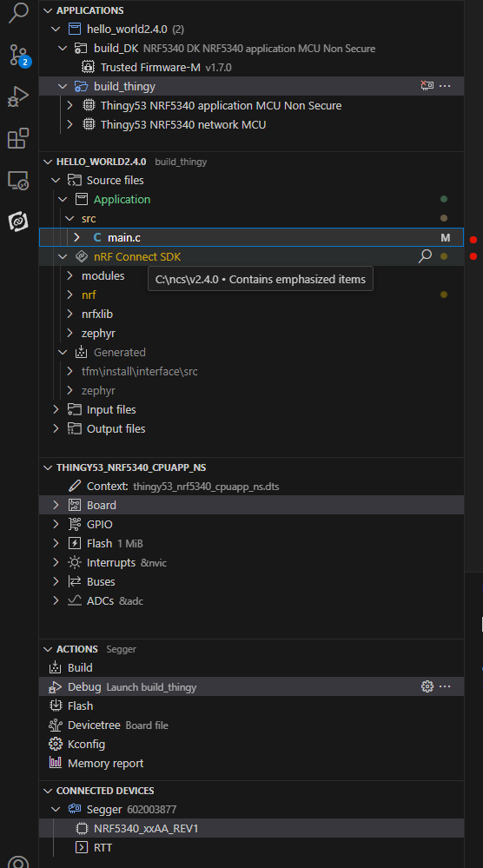Select Trusted Firmware-M v1.7.0 item
The width and height of the screenshot is (483, 868).
251,67
